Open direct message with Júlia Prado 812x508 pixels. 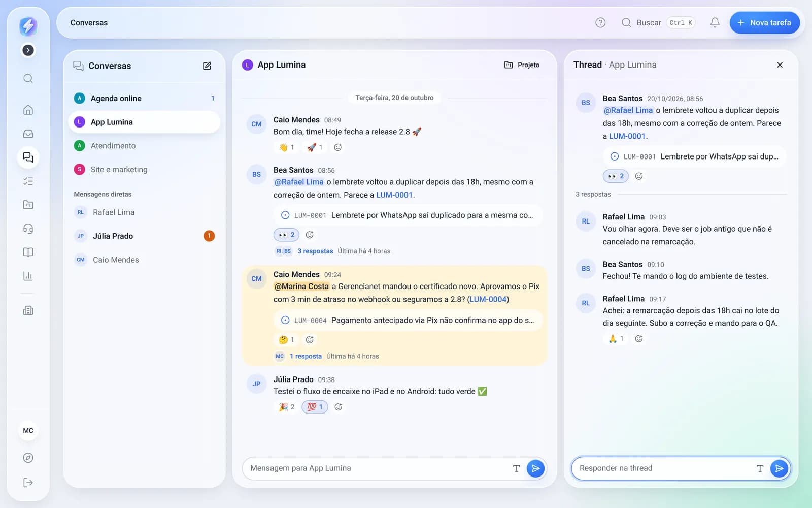tap(144, 236)
